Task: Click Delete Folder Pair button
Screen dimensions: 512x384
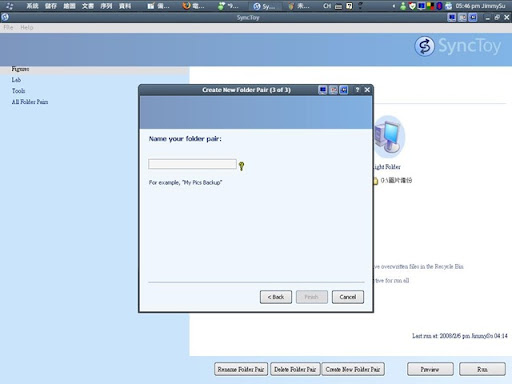Action: (295, 369)
